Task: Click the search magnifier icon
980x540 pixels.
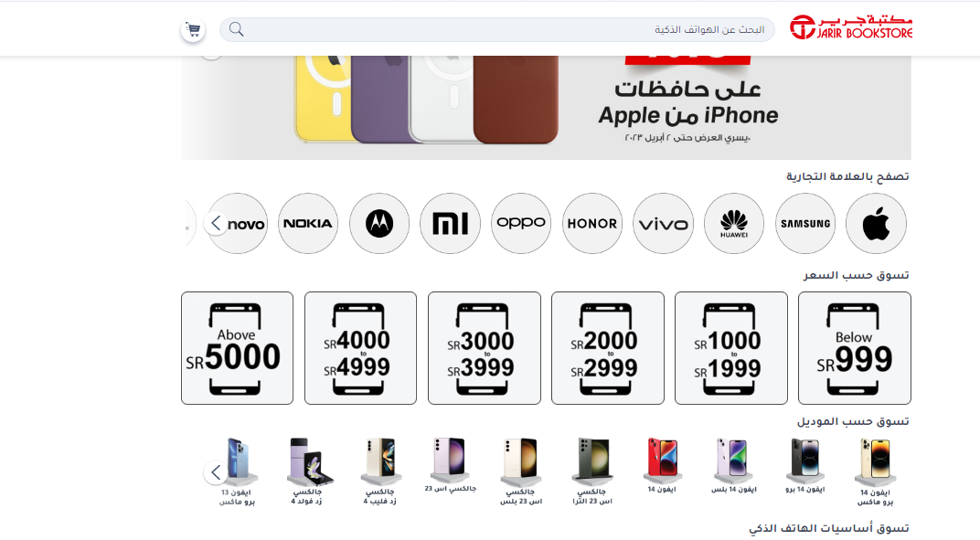Action: [x=236, y=29]
